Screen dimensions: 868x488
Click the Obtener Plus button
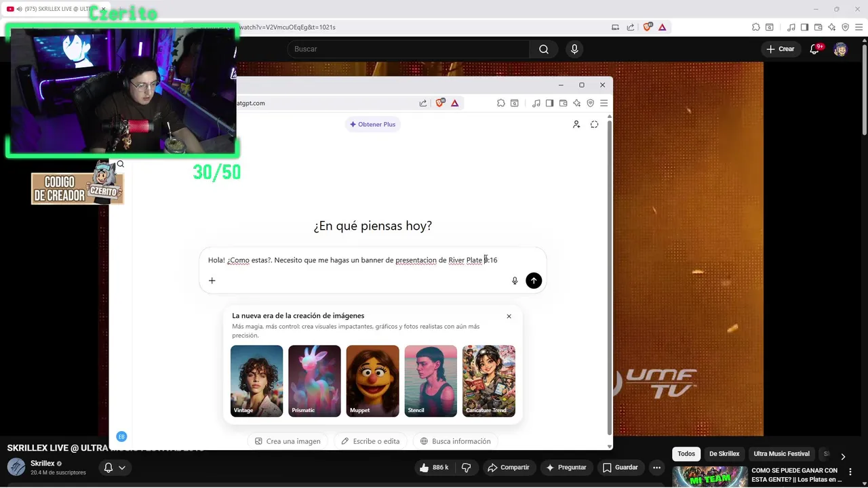pos(372,124)
